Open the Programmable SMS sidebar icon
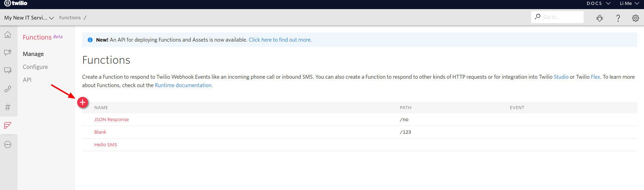 pos(8,70)
